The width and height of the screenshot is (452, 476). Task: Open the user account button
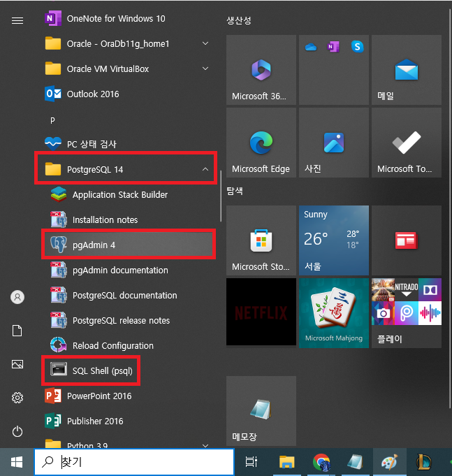tap(17, 297)
